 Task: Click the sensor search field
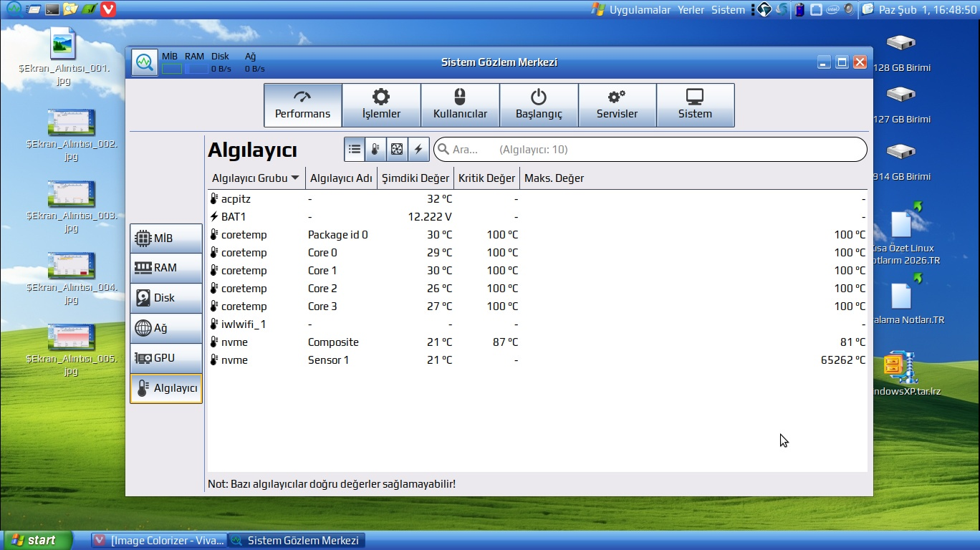coord(650,150)
